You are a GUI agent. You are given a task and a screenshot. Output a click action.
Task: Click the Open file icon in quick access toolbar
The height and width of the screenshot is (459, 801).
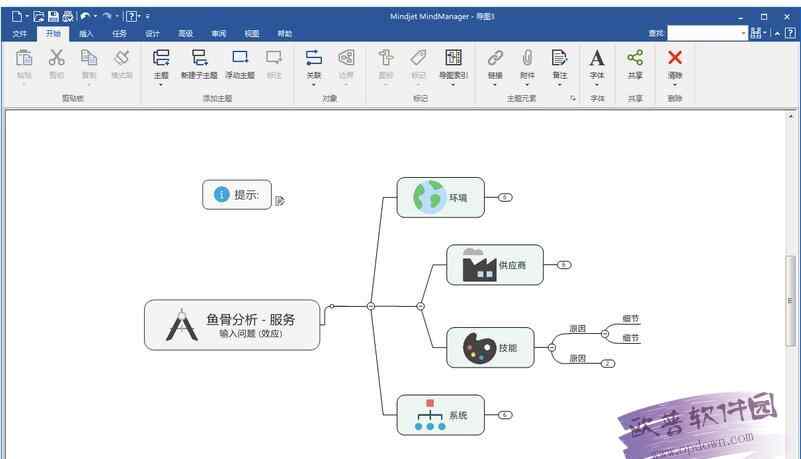click(x=38, y=16)
